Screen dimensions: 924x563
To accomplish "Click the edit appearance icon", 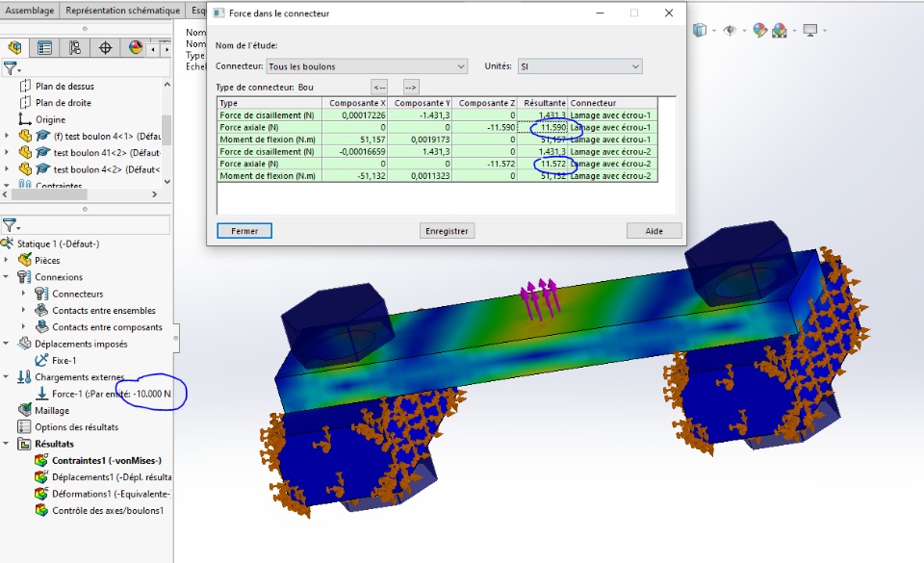I will tap(760, 30).
